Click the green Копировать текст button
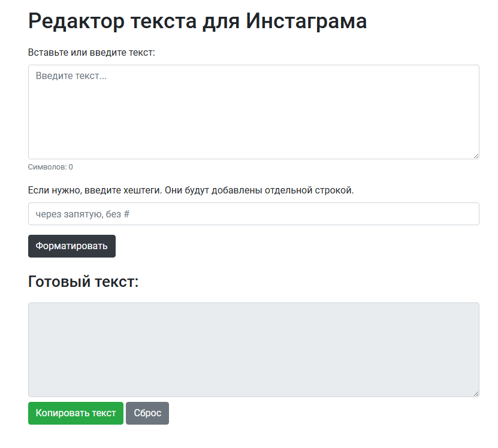 click(76, 413)
